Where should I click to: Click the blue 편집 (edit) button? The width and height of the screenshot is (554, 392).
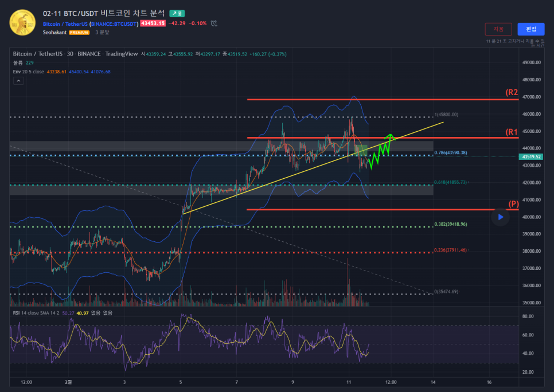click(x=530, y=29)
